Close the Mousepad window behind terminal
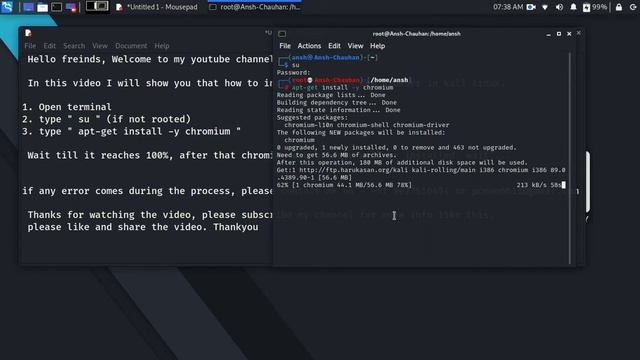Image resolution: width=640 pixels, height=360 pixels. click(x=579, y=33)
